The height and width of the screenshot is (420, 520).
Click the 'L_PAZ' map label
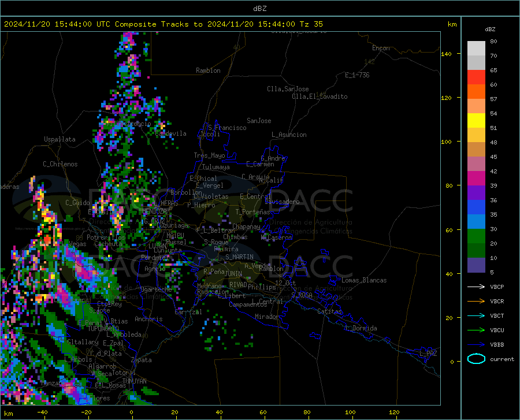(428, 354)
